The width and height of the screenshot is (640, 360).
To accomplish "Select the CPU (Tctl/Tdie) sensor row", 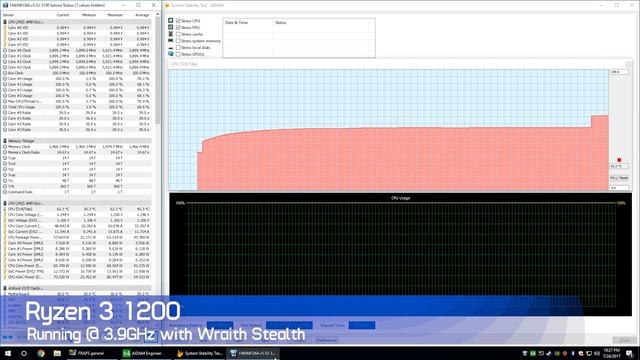I will (77, 209).
